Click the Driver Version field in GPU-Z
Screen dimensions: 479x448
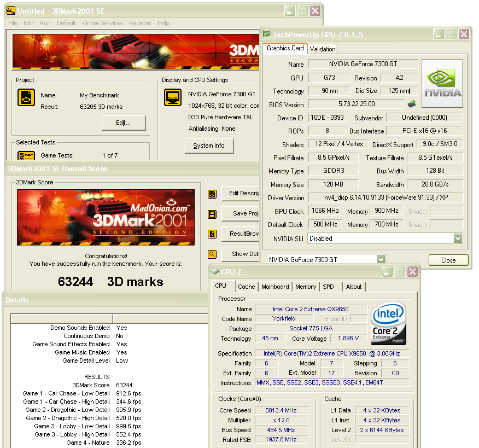click(386, 197)
